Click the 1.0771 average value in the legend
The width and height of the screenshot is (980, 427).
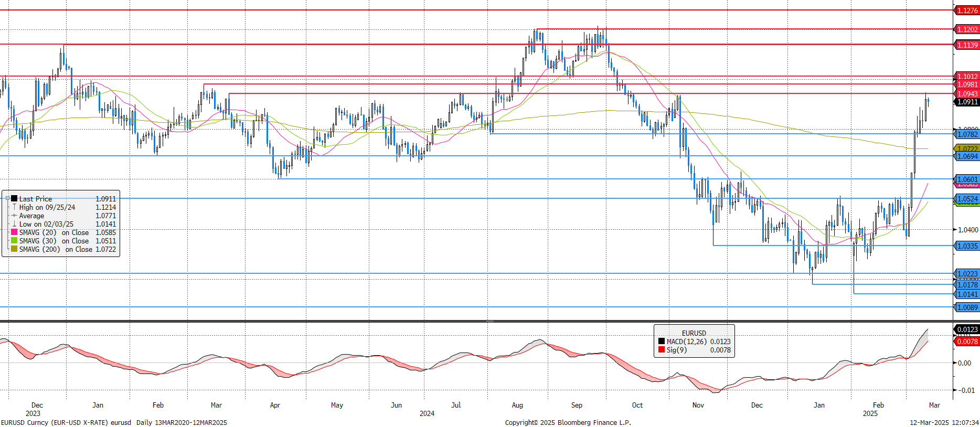[x=106, y=216]
